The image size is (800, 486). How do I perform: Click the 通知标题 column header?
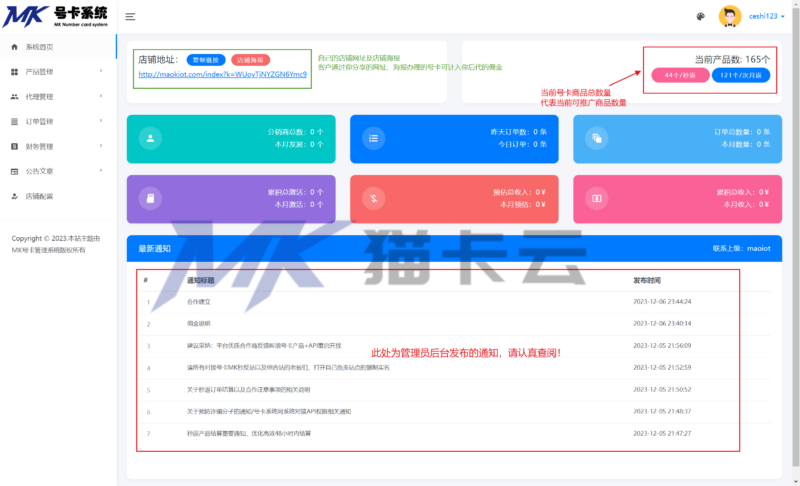[200, 280]
